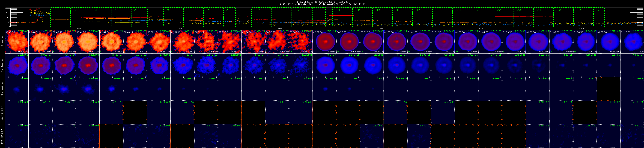Open the 3.0-6.0 keV image starting 01:06:36
The height and width of the screenshot is (148, 644).
pyautogui.click(x=537, y=41)
